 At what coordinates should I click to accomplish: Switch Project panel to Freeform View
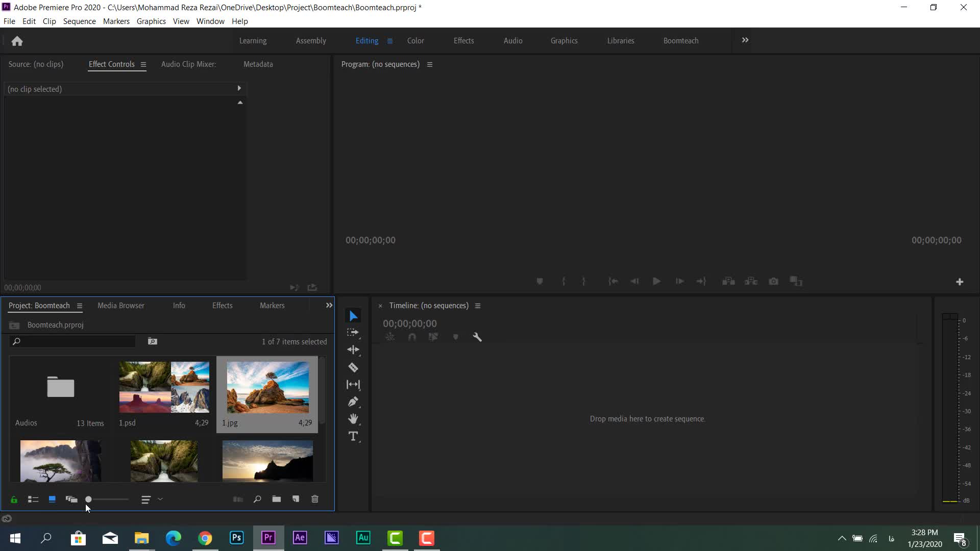click(x=71, y=499)
